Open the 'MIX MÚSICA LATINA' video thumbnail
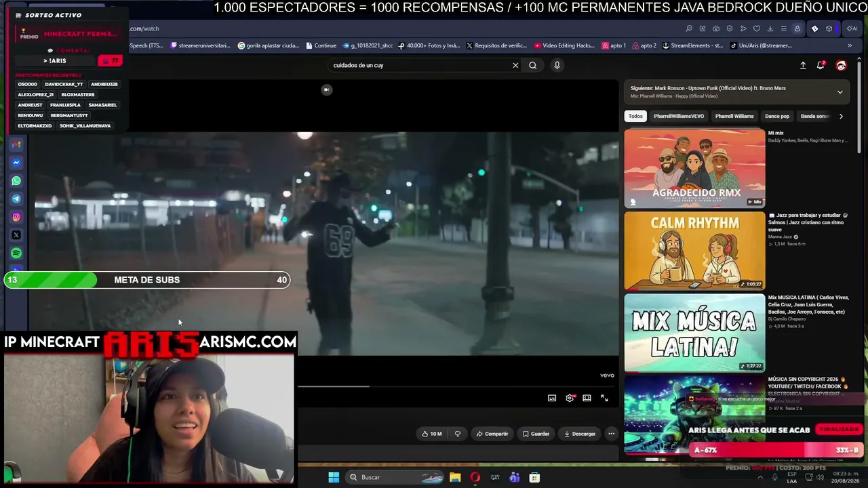The height and width of the screenshot is (488, 868). click(694, 332)
